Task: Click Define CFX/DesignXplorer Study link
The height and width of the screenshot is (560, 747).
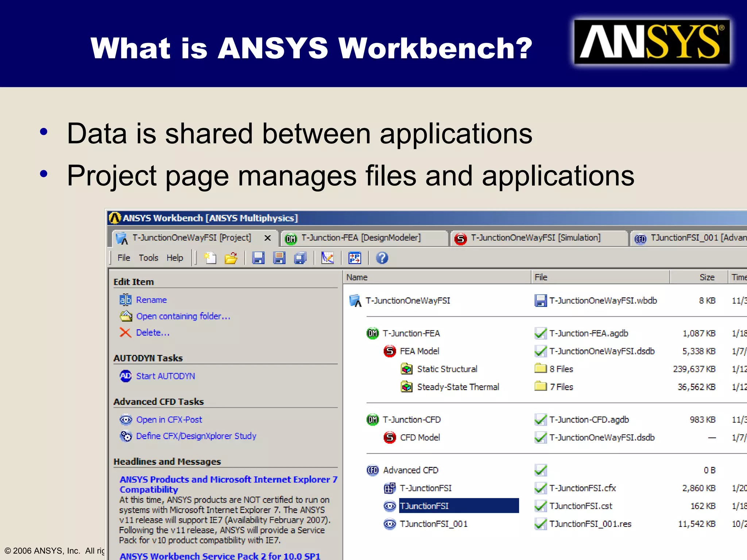Action: pos(196,436)
